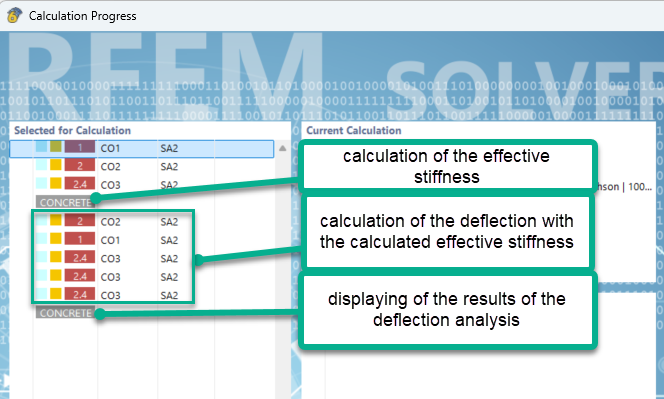Image resolution: width=664 pixels, height=399 pixels.
Task: Click the scroll-up arrow of the Selected for Calculation list
Action: click(x=282, y=148)
